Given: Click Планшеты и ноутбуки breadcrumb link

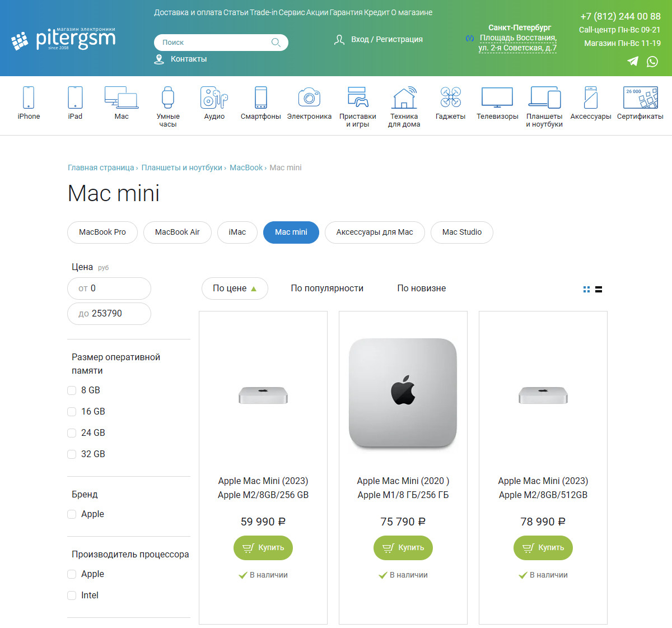Looking at the screenshot, I should [x=182, y=168].
